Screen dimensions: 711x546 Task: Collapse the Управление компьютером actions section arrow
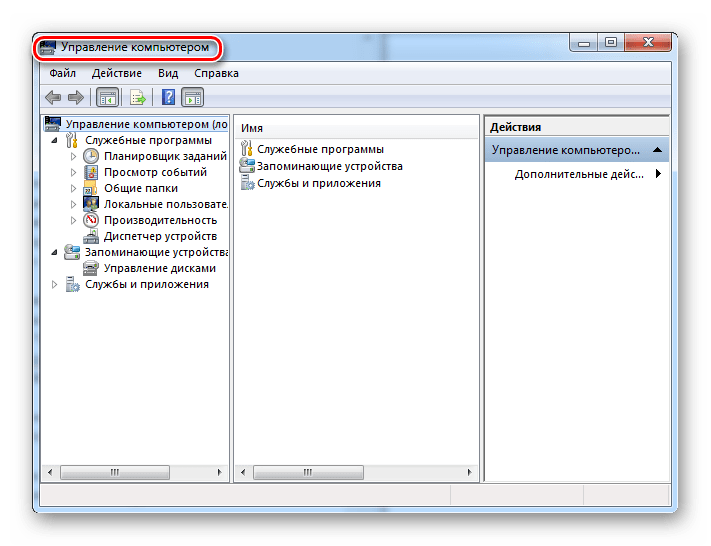pos(657,150)
